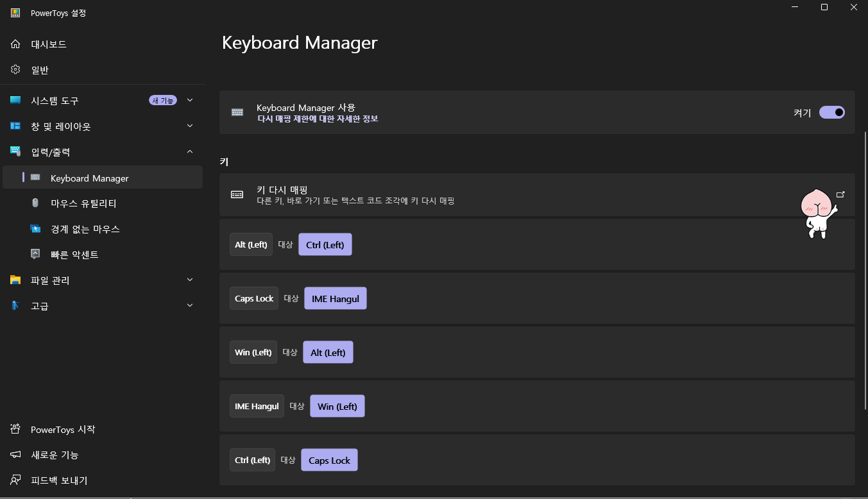Select 일반 in the sidebar
The image size is (868, 499).
tap(103, 70)
